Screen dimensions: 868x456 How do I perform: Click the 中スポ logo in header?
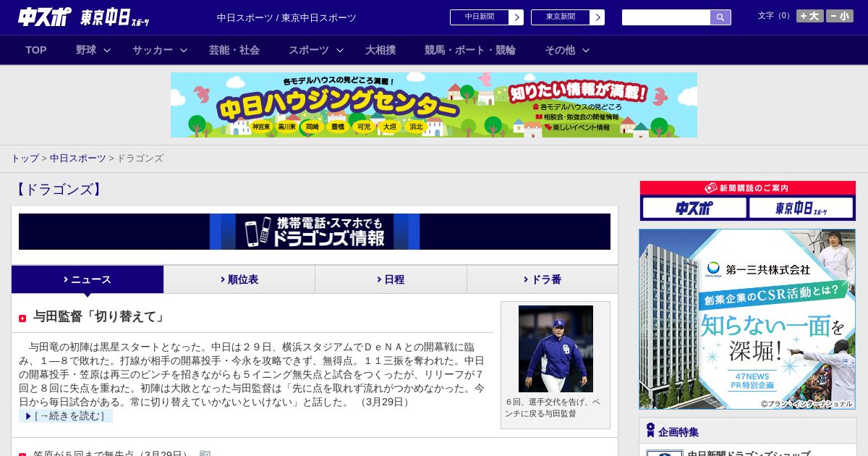coord(45,17)
